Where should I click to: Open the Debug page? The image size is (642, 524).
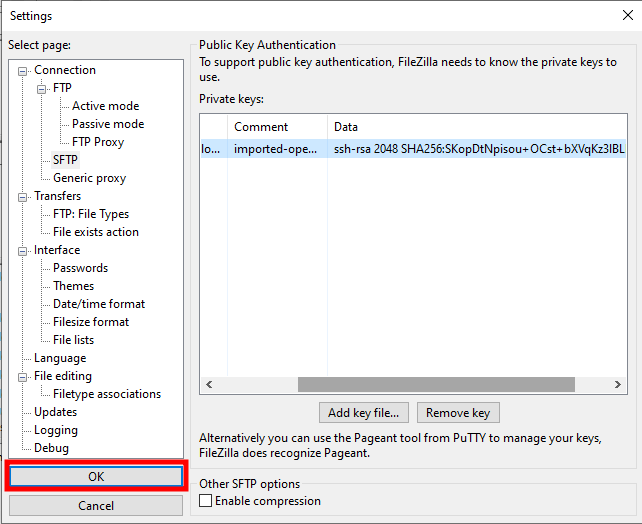point(51,448)
